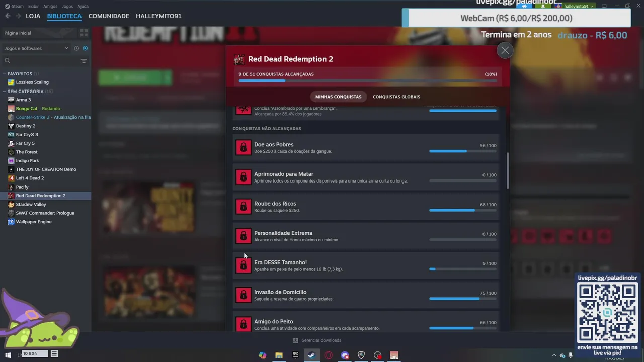The image size is (644, 362).
Task: Click the overall achievements progress bar
Action: coord(368,80)
